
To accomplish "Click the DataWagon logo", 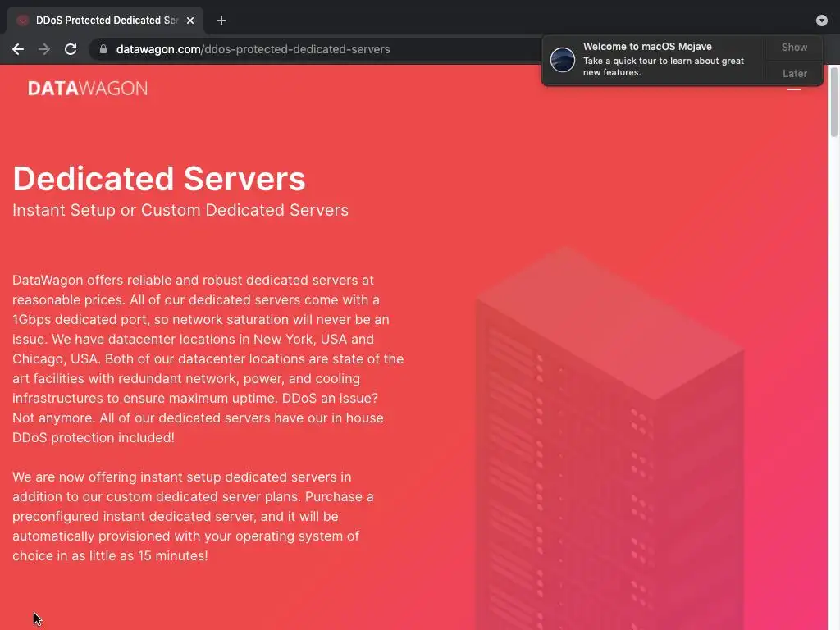I will (x=88, y=89).
